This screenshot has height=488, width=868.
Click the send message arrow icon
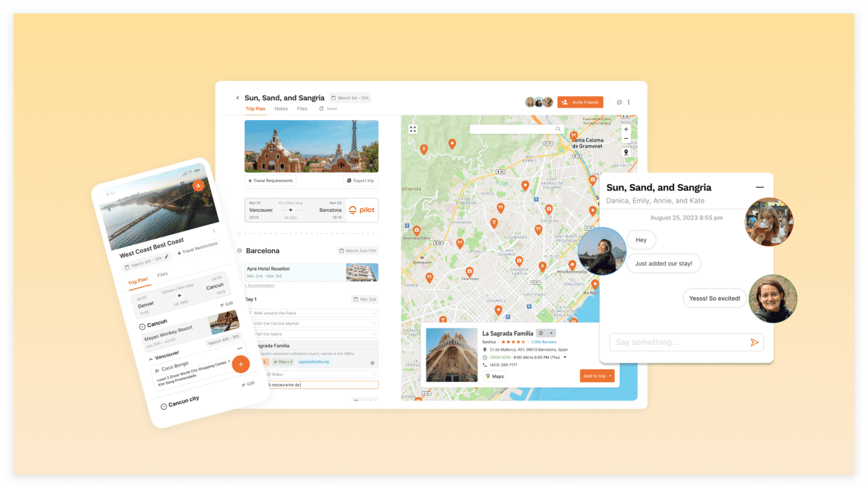point(754,343)
